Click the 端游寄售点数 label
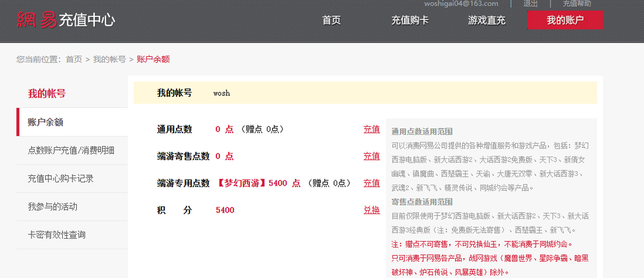Viewport: 644px width, 278px height. (183, 156)
